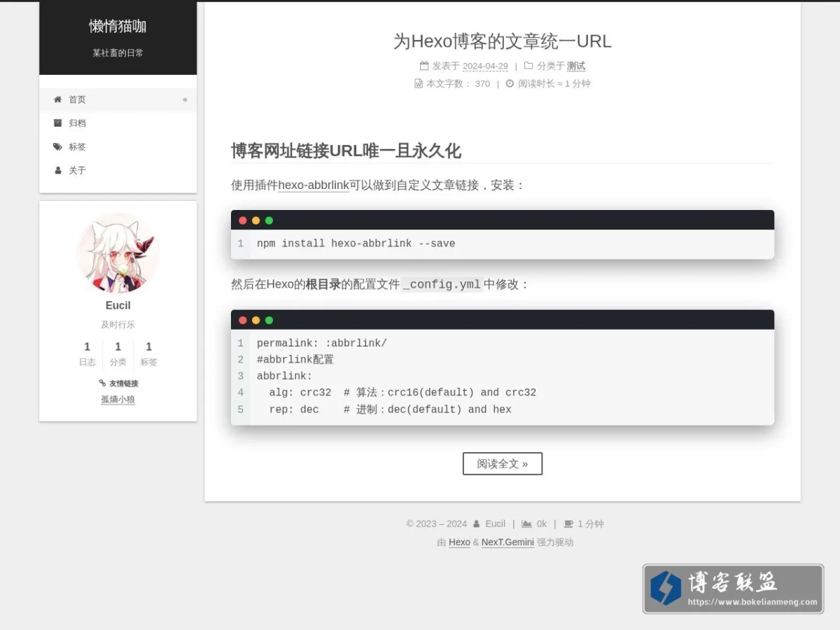Click the red dot on permalink config code block

tap(243, 320)
